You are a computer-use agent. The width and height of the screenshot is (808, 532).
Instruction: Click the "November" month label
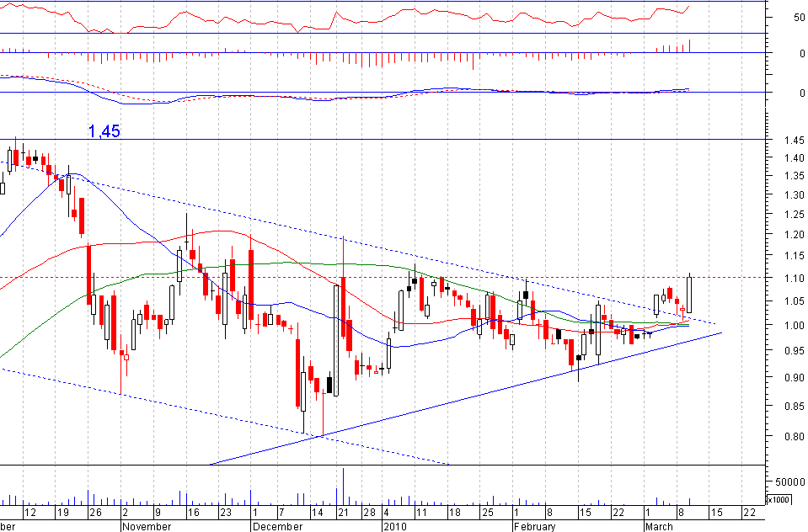147,526
